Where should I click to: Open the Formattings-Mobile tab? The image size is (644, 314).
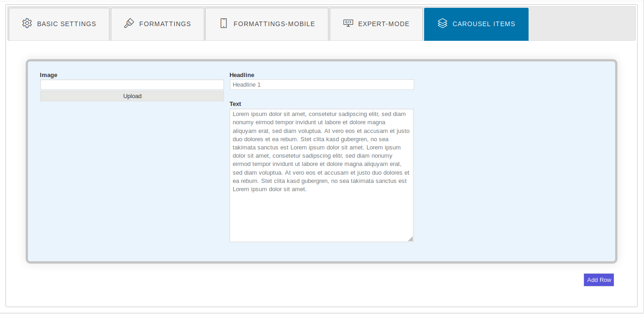tap(267, 24)
